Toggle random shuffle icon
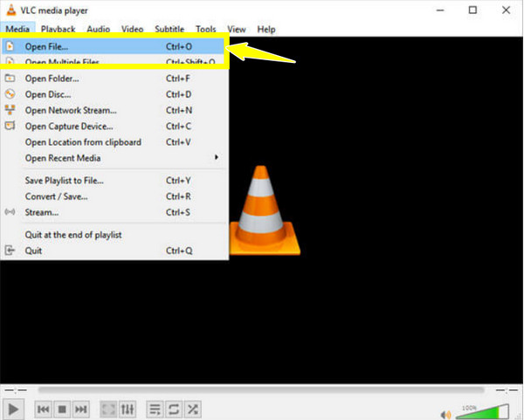The image size is (524, 420). [x=192, y=409]
